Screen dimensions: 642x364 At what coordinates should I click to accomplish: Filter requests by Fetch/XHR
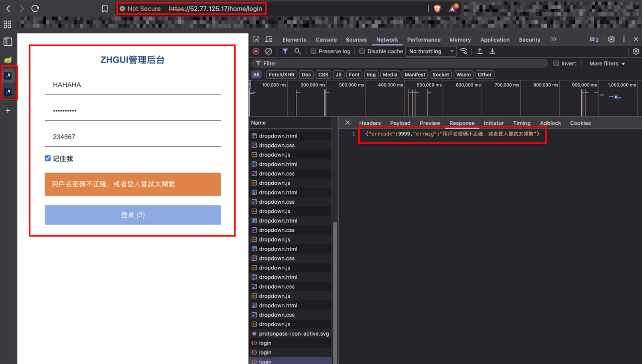point(281,75)
